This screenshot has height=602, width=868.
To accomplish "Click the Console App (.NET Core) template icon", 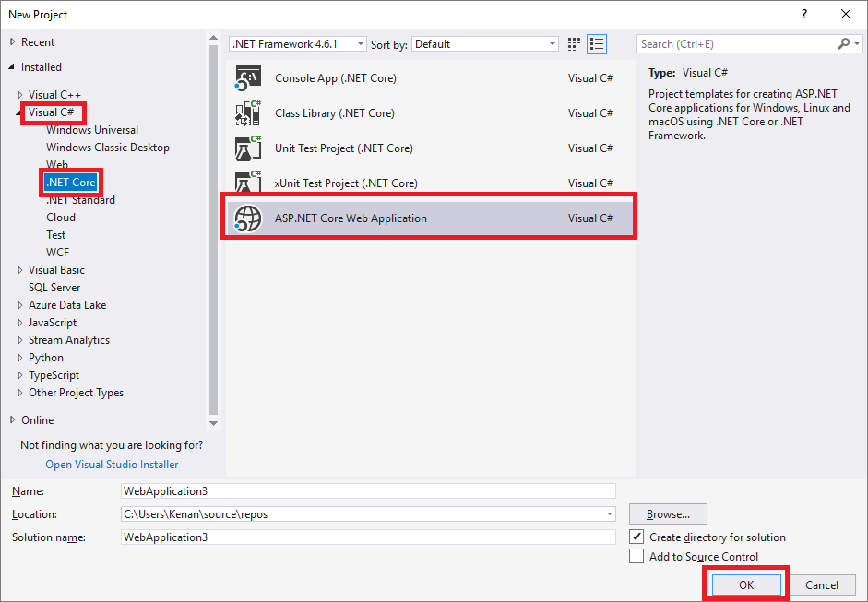I will [x=247, y=78].
